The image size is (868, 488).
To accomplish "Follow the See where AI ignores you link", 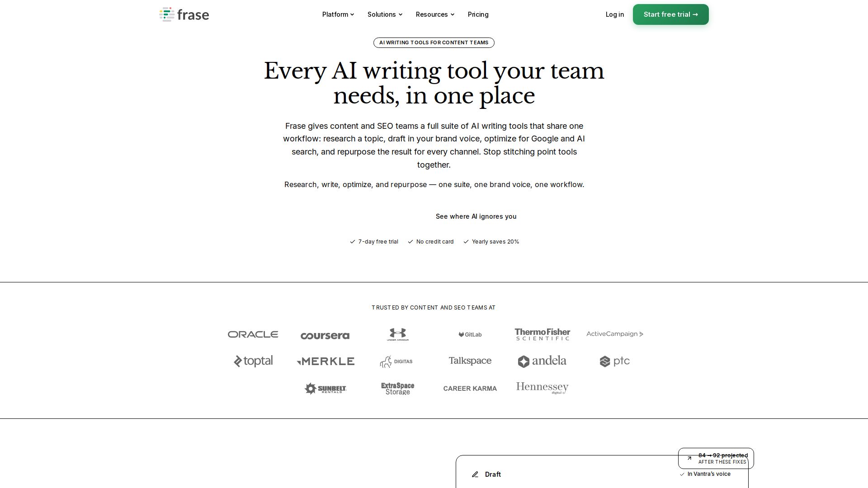I will [x=476, y=216].
